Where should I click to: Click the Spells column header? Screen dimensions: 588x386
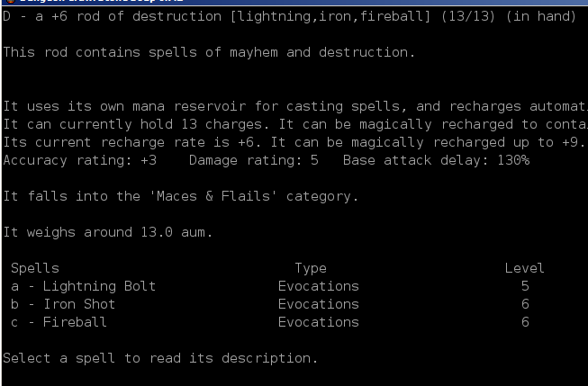point(35,268)
